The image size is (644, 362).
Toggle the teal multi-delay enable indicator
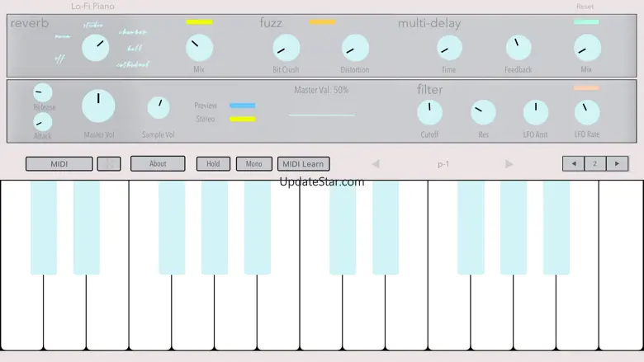pos(586,21)
